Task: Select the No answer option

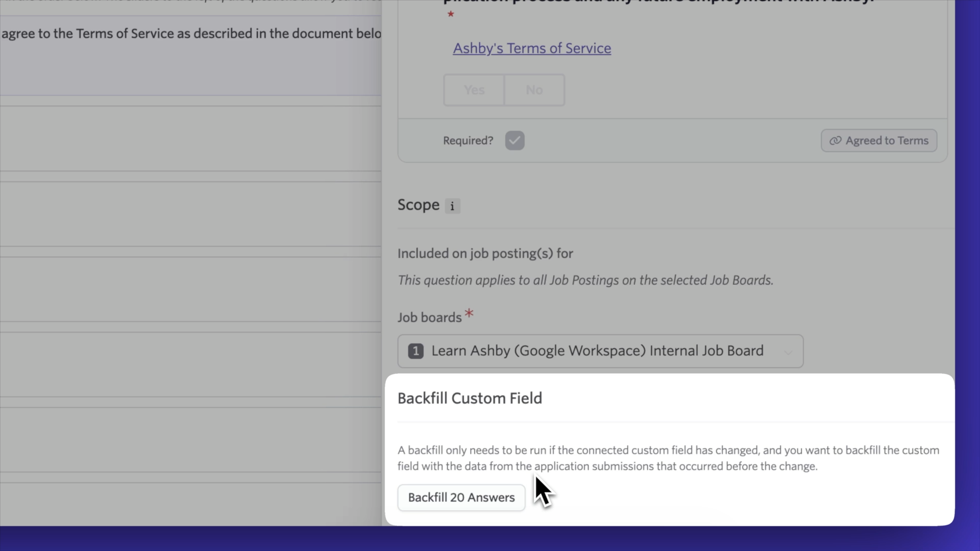Action: (534, 90)
